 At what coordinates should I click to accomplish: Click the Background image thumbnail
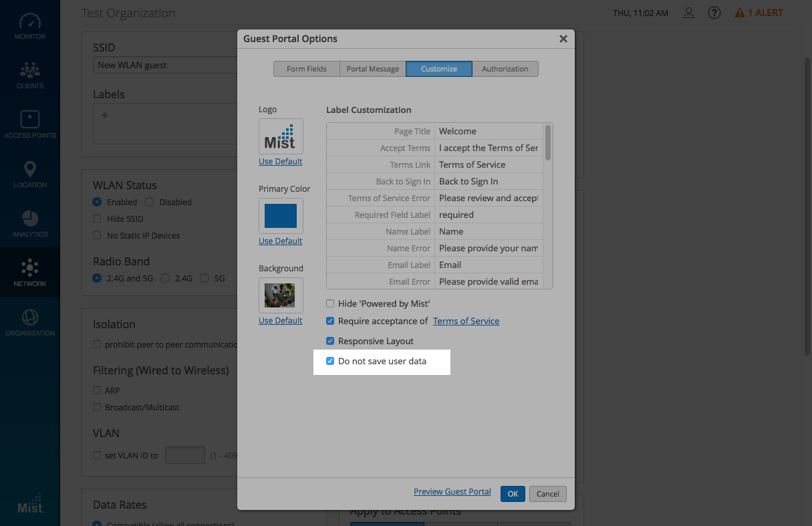point(281,295)
